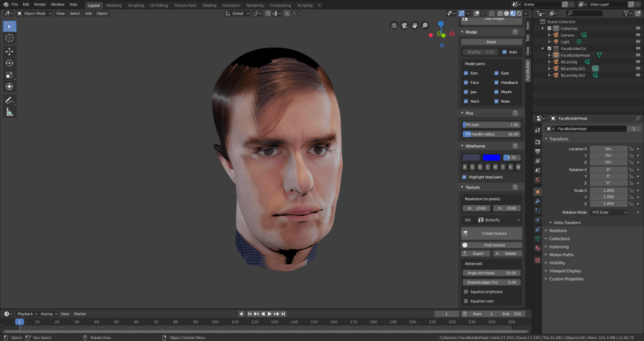The width and height of the screenshot is (644, 341).
Task: Toggle camera view in viewport
Action: (404, 25)
